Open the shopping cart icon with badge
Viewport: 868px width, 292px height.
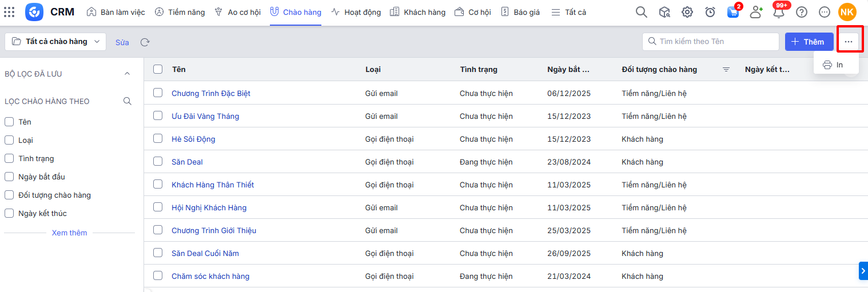(732, 12)
